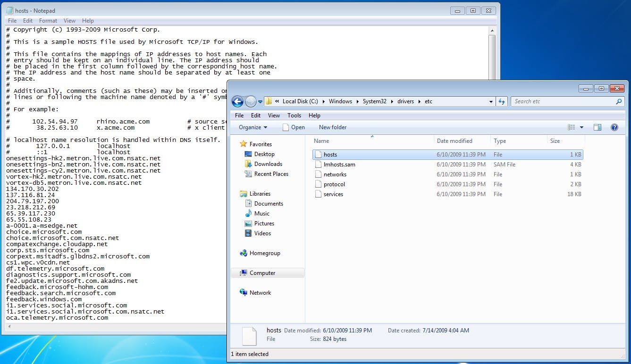This screenshot has height=364, width=631.
Task: Open the address bar history dropdown
Action: click(491, 101)
